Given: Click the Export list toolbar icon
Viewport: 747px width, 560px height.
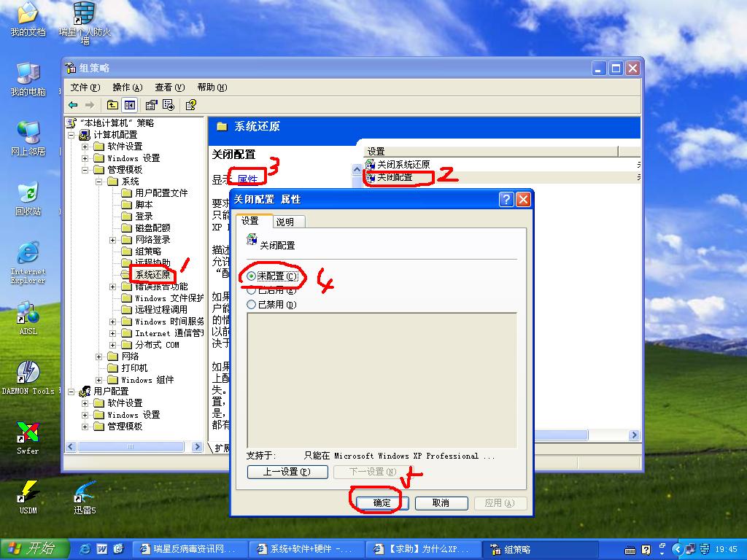Looking at the screenshot, I should tap(169, 105).
